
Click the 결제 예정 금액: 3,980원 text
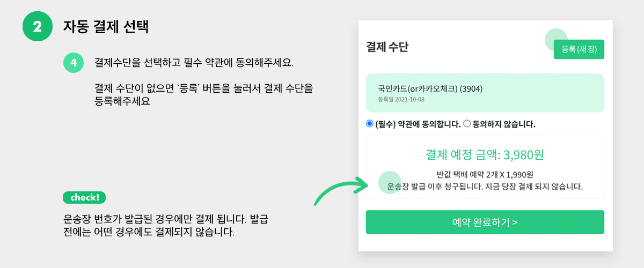tap(485, 155)
